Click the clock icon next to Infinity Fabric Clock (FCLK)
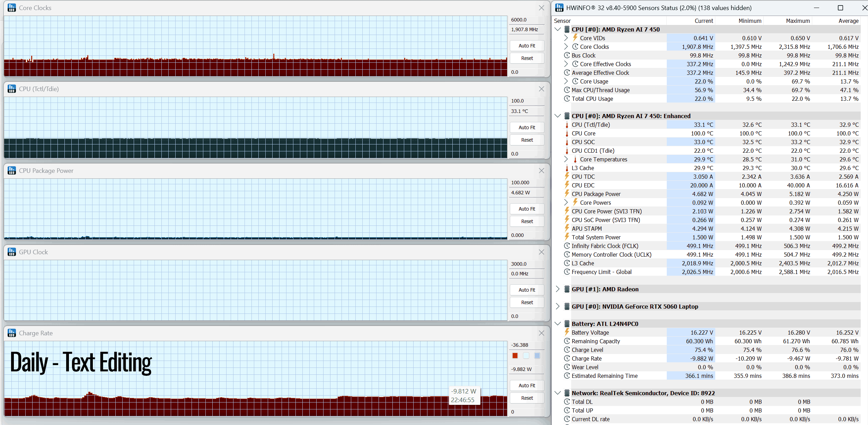Image resolution: width=868 pixels, height=425 pixels. coord(567,246)
